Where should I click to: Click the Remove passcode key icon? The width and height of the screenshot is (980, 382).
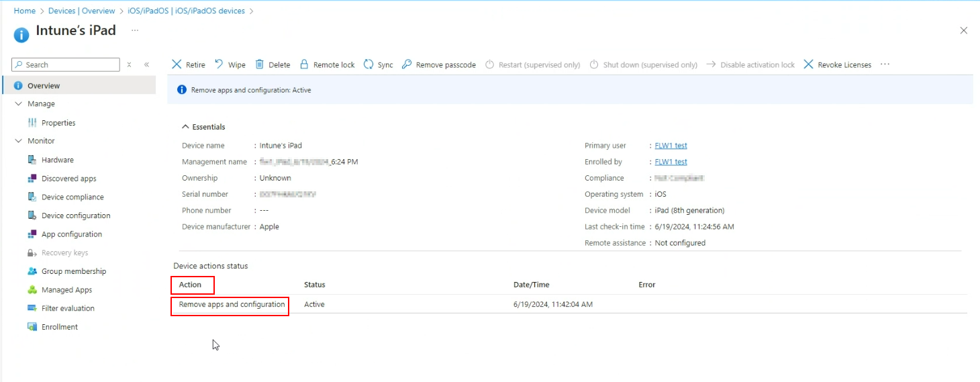click(x=407, y=64)
